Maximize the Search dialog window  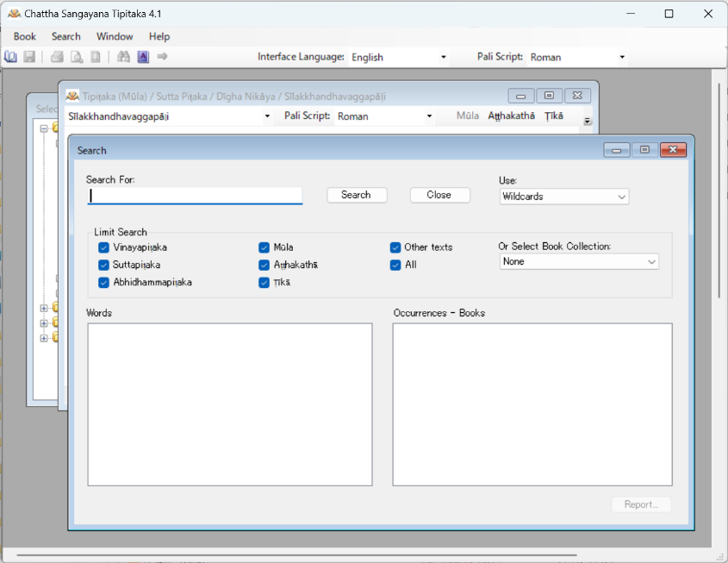[644, 149]
